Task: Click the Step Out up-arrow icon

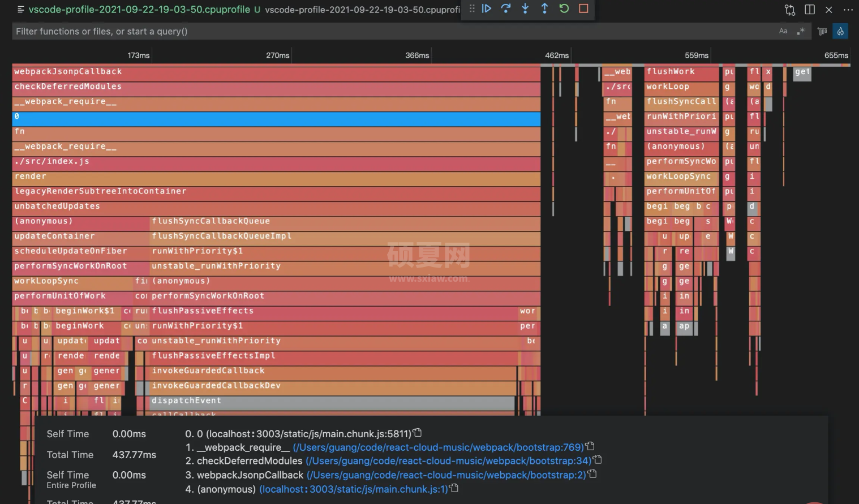Action: [x=544, y=8]
